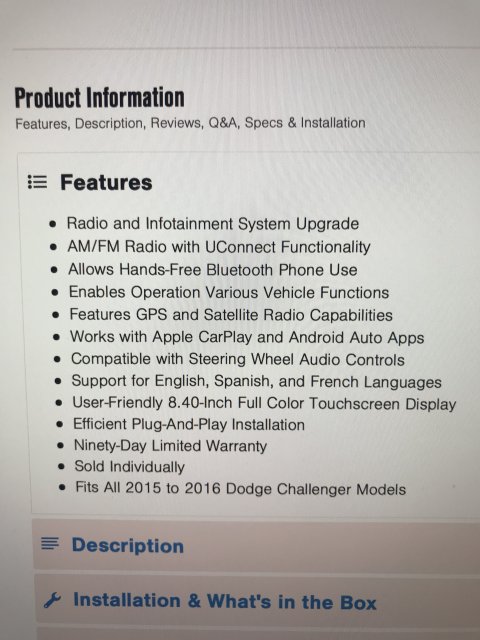Click the Product Information heading
This screenshot has height=640, width=480.
pyautogui.click(x=99, y=98)
